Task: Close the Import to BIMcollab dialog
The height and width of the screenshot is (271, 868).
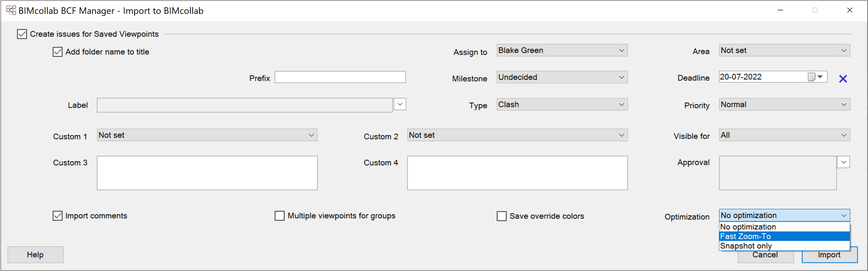Action: point(850,10)
